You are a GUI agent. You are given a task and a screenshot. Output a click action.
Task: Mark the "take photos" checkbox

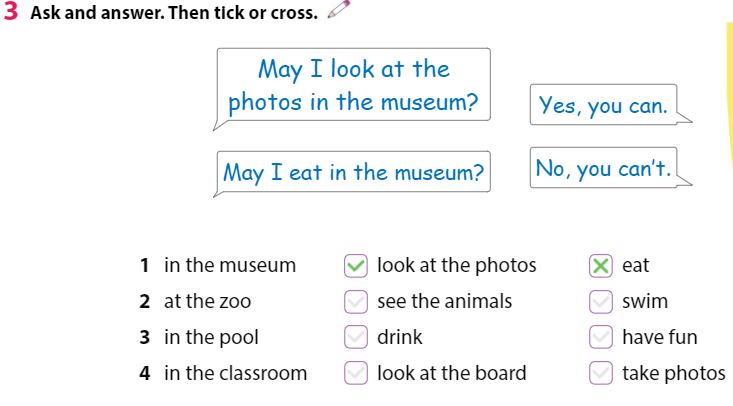pyautogui.click(x=600, y=374)
